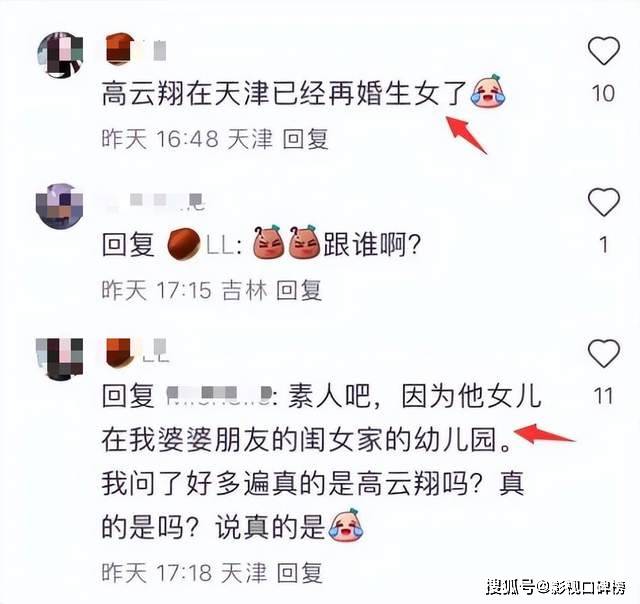Screen dimensions: 640x604
Task: Click the like count 10
Action: click(x=603, y=93)
